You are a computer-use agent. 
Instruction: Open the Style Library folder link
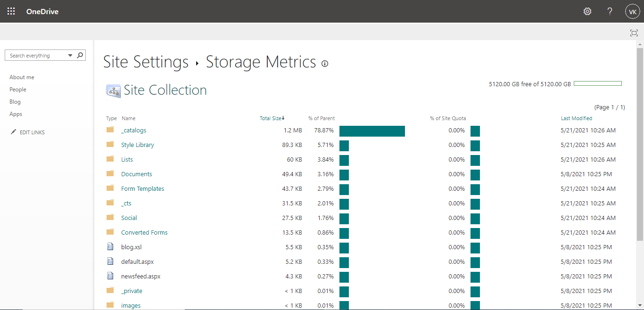pyautogui.click(x=137, y=145)
